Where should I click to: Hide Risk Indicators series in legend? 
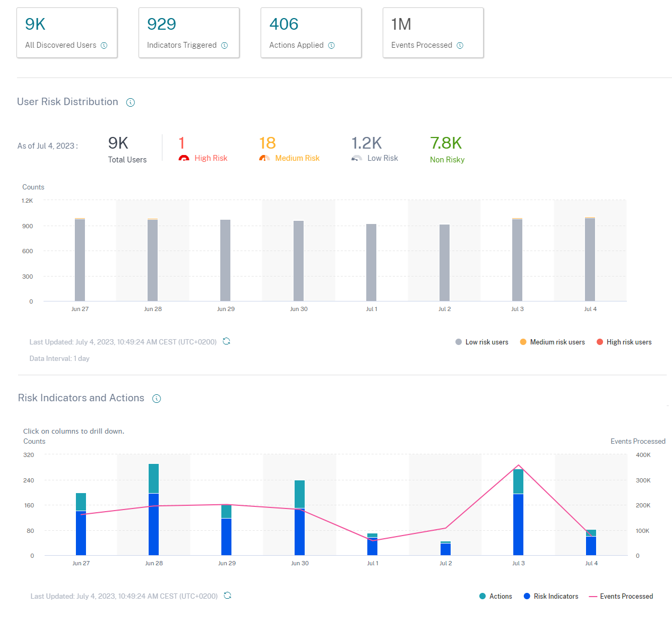click(550, 597)
